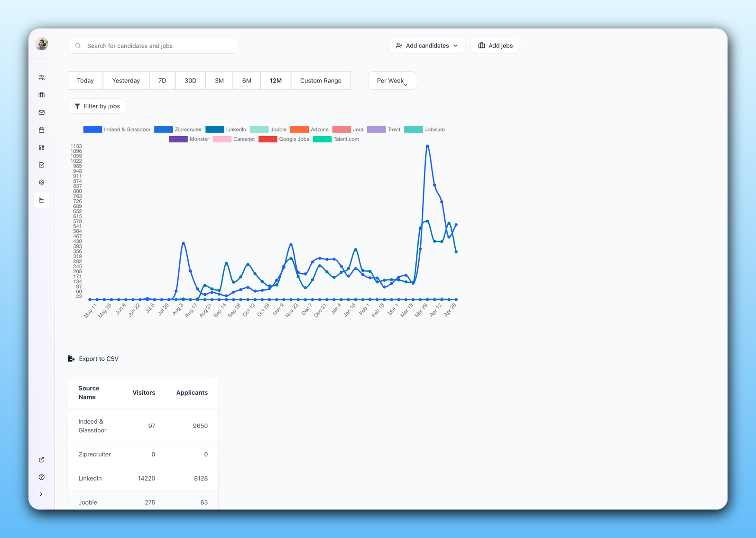Image resolution: width=756 pixels, height=538 pixels.
Task: Select the 6M range tab
Action: point(247,81)
